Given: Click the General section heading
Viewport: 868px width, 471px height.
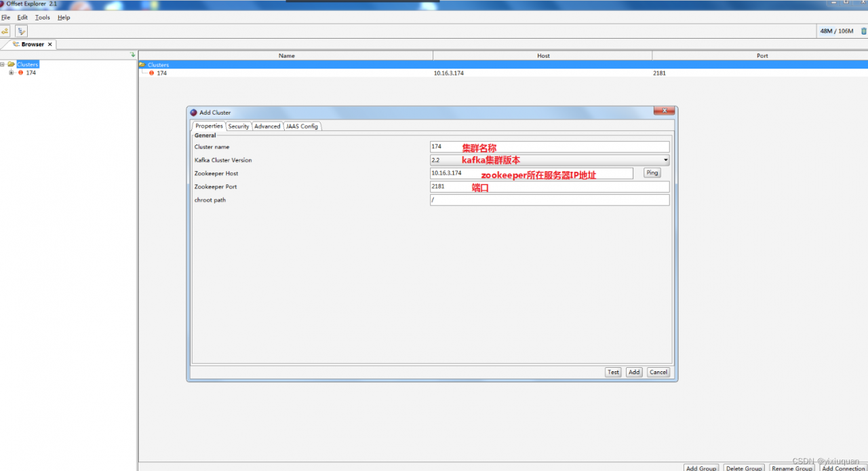Looking at the screenshot, I should tap(205, 136).
